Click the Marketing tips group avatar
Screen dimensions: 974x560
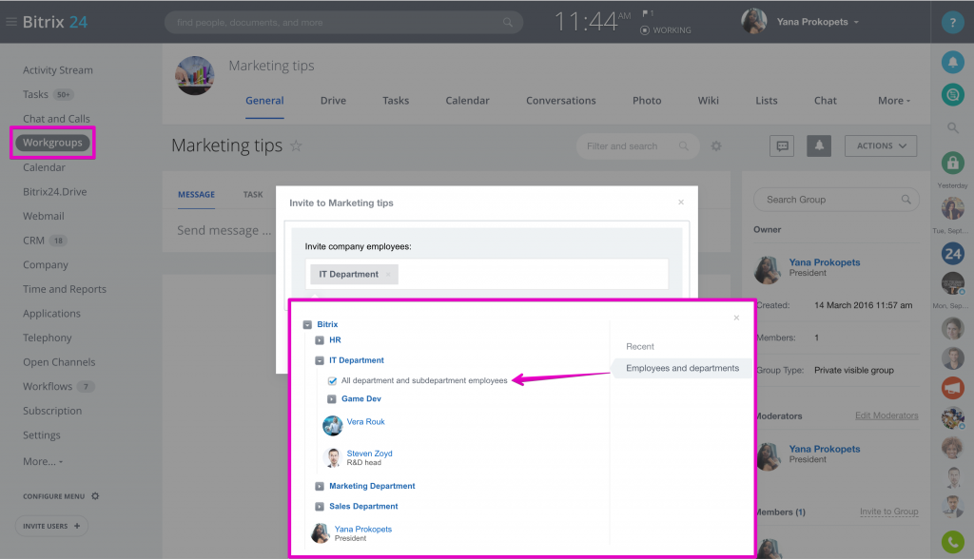[x=195, y=76]
